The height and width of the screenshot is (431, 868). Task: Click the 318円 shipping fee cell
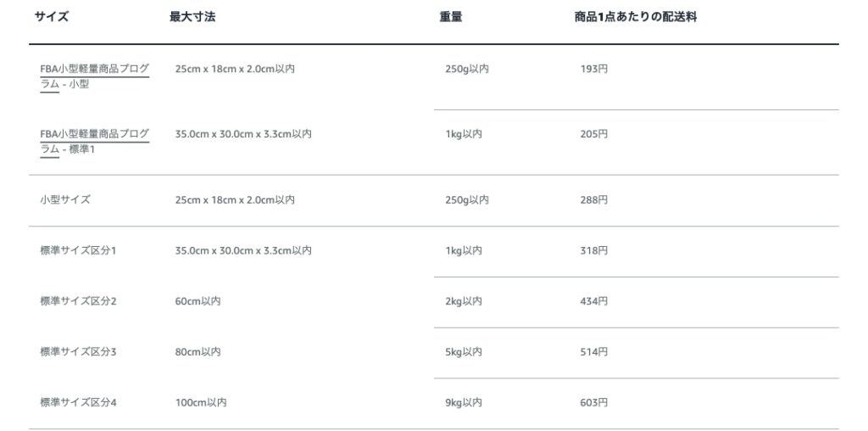pos(593,251)
